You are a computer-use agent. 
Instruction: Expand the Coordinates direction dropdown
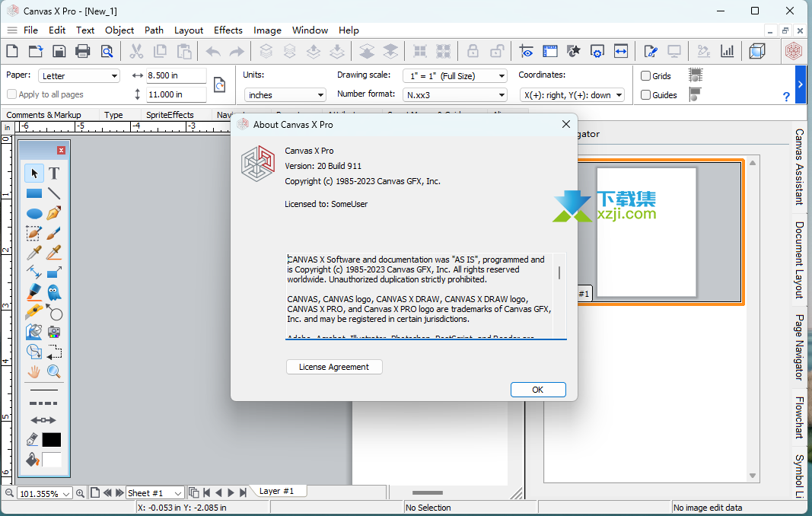click(572, 95)
